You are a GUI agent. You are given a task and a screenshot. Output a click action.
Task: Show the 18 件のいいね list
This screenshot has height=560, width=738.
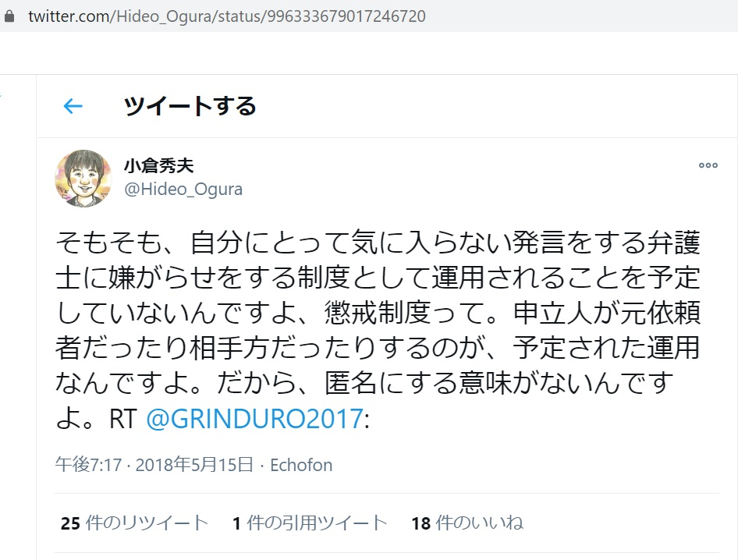467,523
